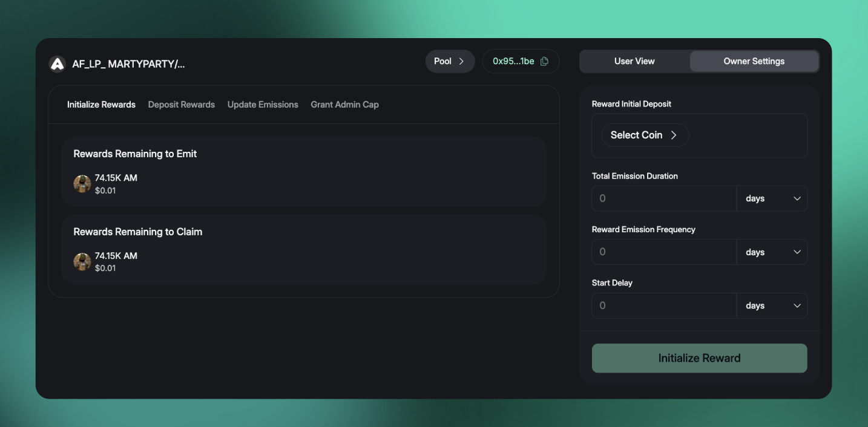Expand Reward Emission Frequency days unit dropdown
Image resolution: width=868 pixels, height=427 pixels.
772,252
